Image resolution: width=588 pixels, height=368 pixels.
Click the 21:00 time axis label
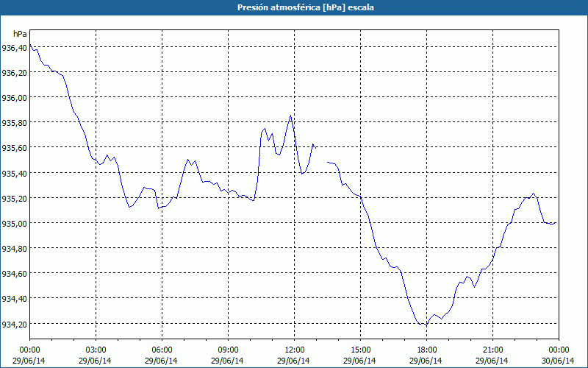(x=492, y=350)
